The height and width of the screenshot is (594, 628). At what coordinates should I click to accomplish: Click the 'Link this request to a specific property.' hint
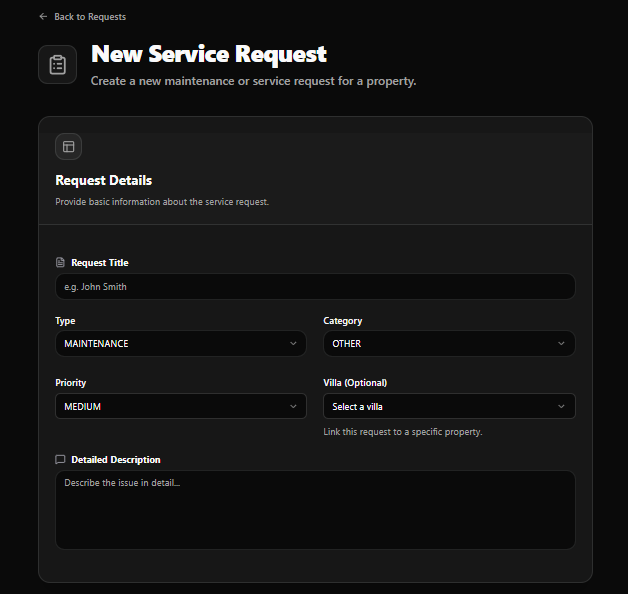(x=403, y=432)
